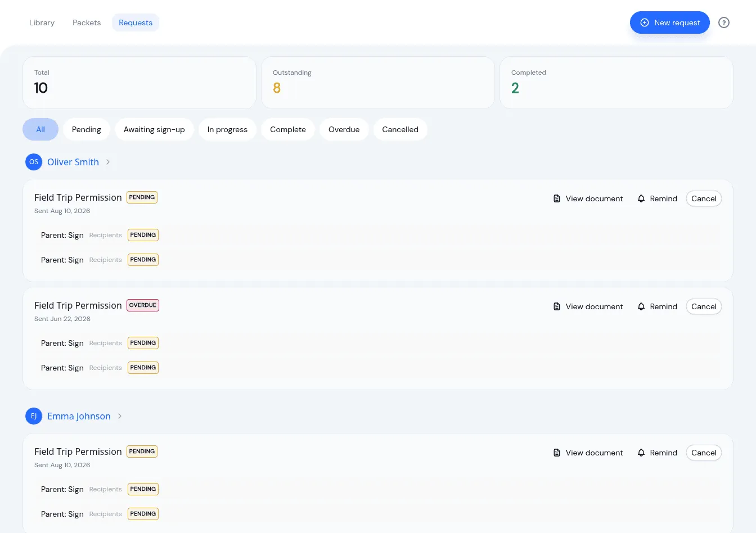Click PENDING badge beside Emma's Field Trip Permission
Screen dimensions: 756x533
tap(142, 451)
